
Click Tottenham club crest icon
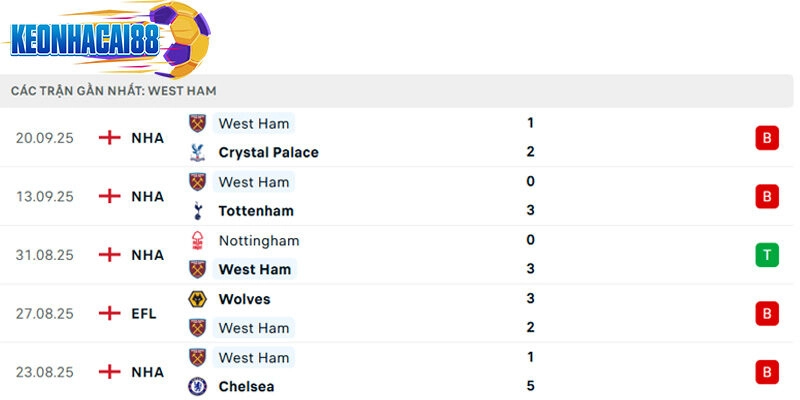(197, 211)
